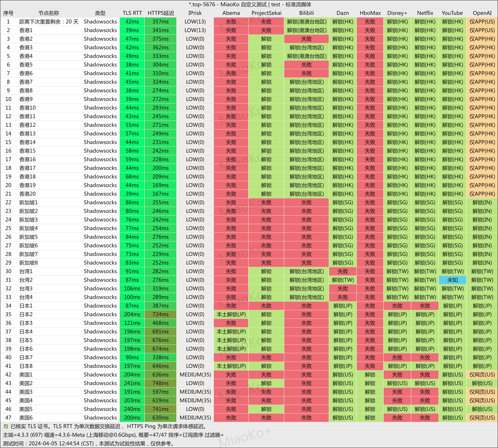The width and height of the screenshot is (498, 448).
Task: Select node 距离下次重置剩余：20 天
Action: coord(49,22)
